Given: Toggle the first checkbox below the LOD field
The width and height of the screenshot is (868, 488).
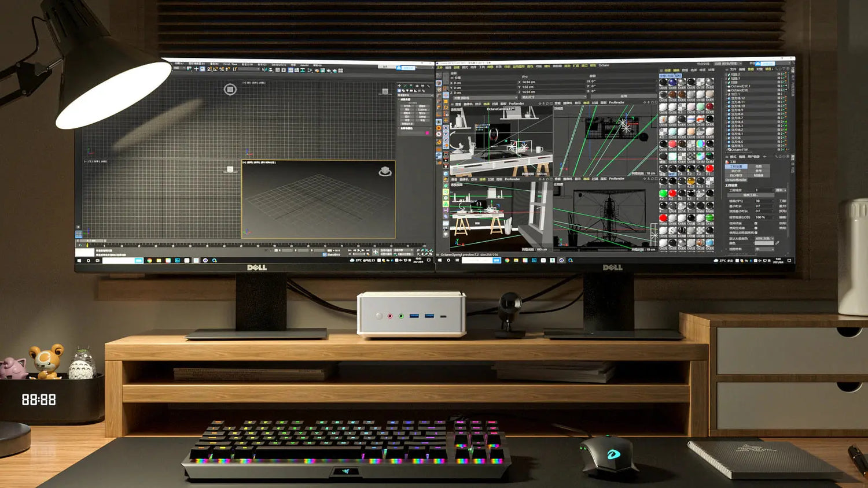Looking at the screenshot, I should 756,223.
